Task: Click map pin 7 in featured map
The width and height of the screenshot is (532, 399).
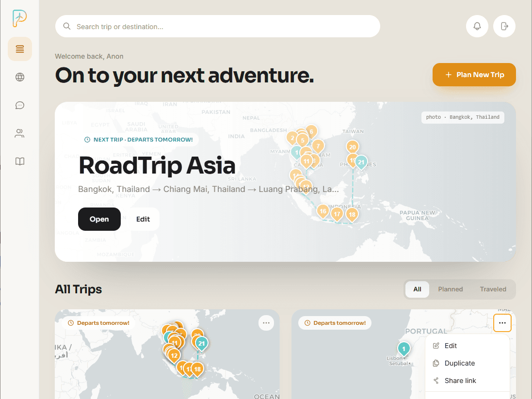Action: [x=318, y=146]
